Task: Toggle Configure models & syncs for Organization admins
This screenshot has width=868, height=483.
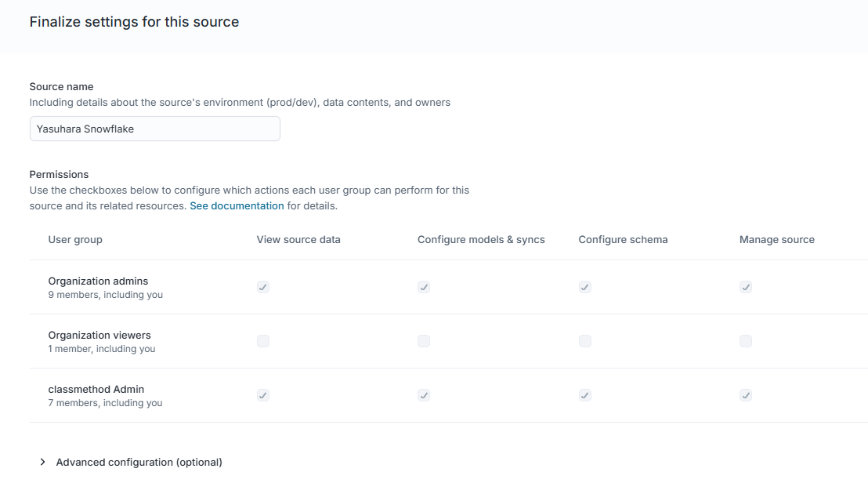Action: point(424,287)
